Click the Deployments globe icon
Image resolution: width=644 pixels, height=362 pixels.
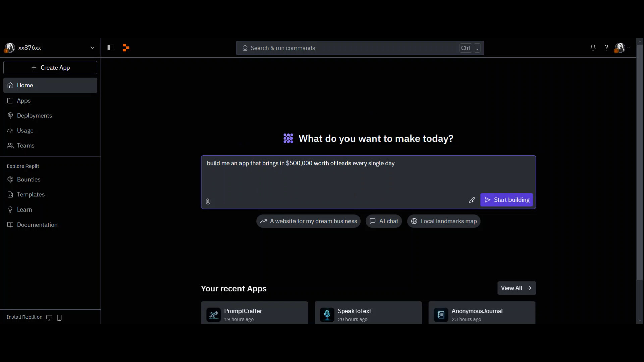[10, 116]
